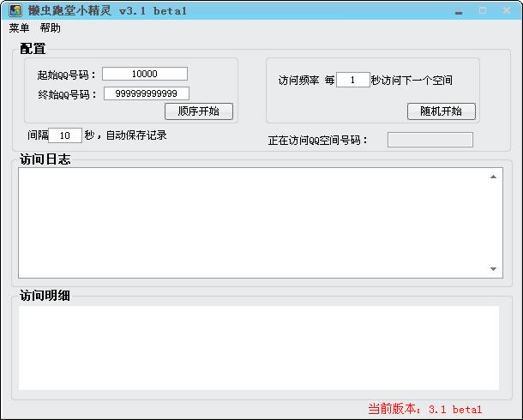This screenshot has width=523, height=420.
Task: Click the auto-save interval field
Action: [x=65, y=135]
